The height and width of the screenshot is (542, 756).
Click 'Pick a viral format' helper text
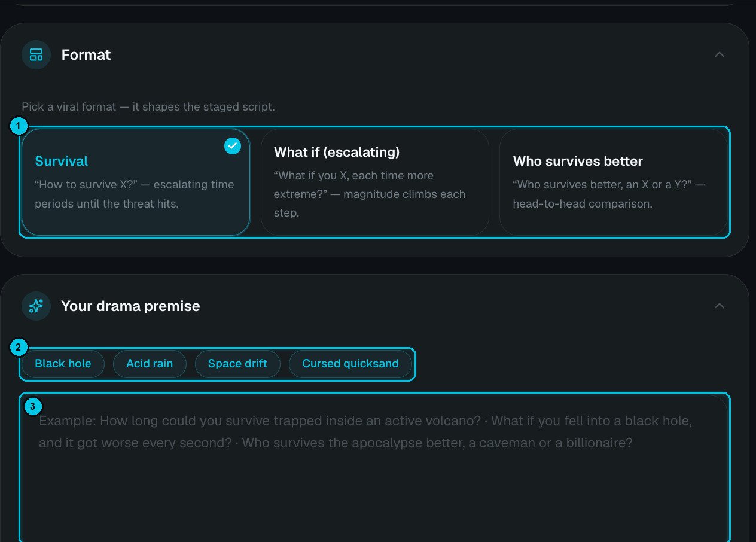[148, 107]
